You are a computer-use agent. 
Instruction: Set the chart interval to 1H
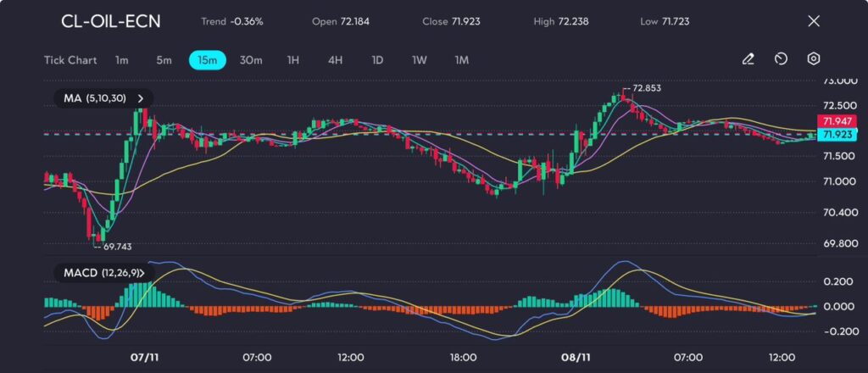point(293,60)
